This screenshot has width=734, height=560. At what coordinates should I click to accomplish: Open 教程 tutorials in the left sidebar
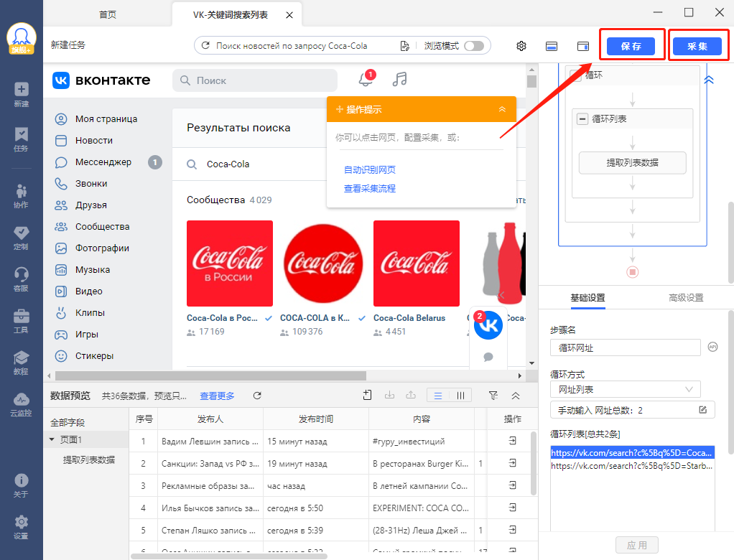click(x=21, y=363)
